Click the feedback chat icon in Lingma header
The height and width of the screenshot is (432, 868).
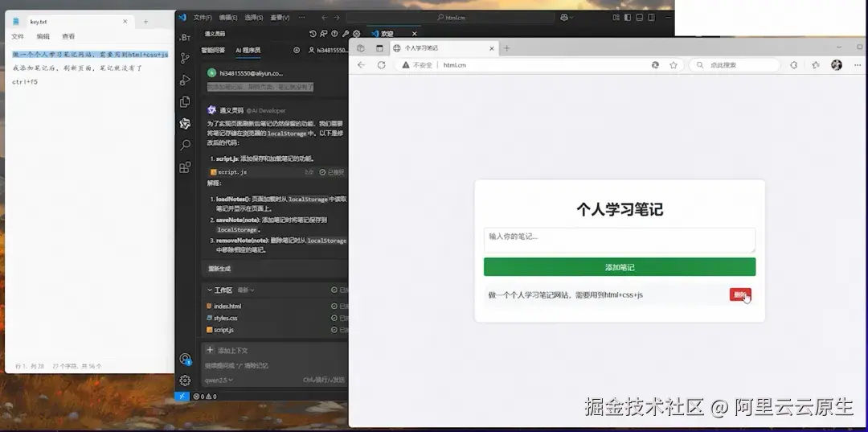(324, 34)
